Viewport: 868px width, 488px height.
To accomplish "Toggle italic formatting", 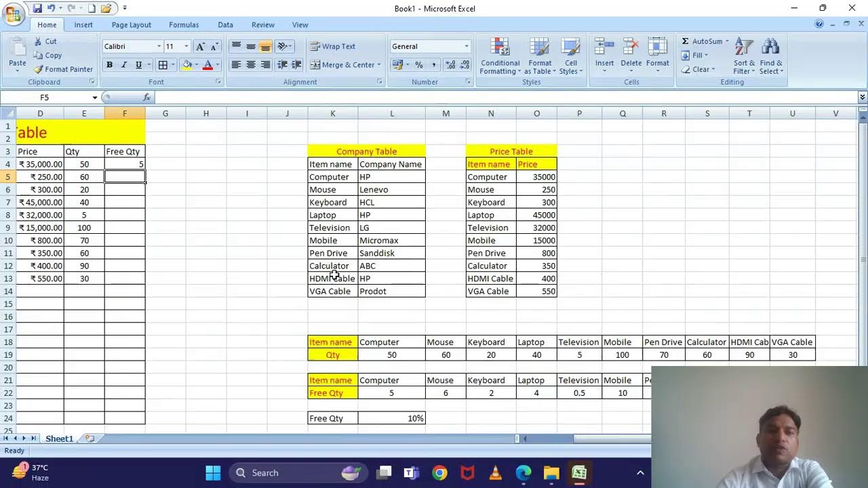I will (x=124, y=65).
